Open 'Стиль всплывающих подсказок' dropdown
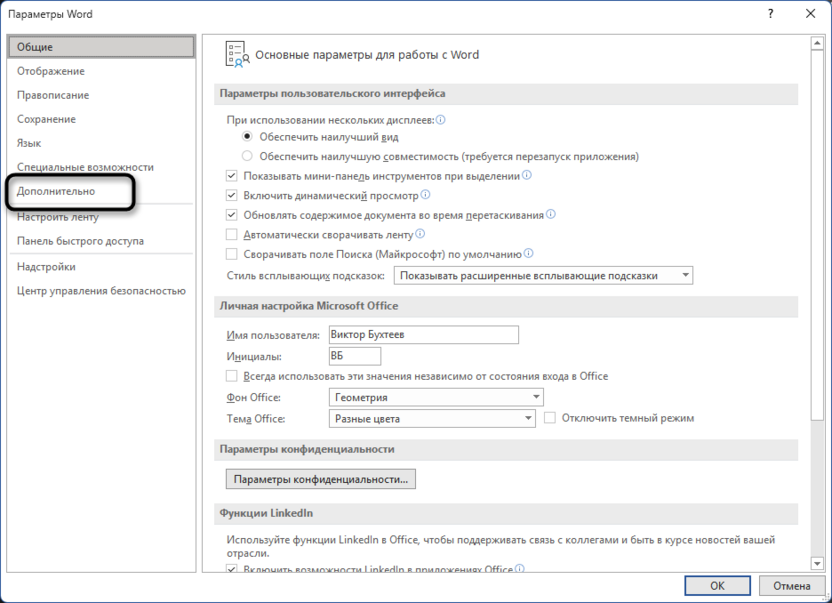This screenshot has height=603, width=832. click(543, 275)
